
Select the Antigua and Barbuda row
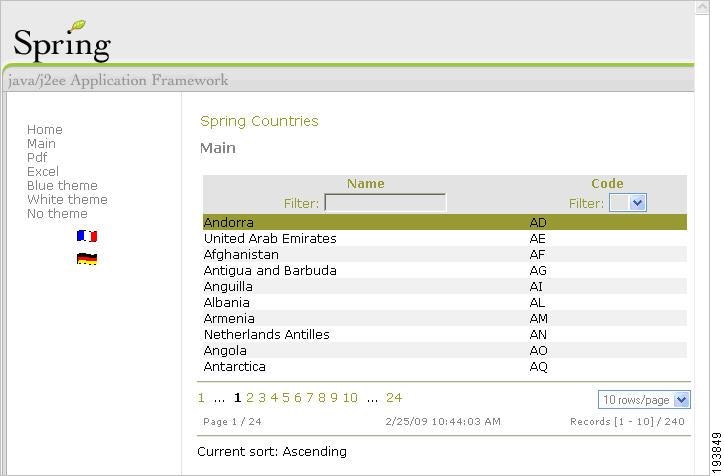tap(445, 271)
